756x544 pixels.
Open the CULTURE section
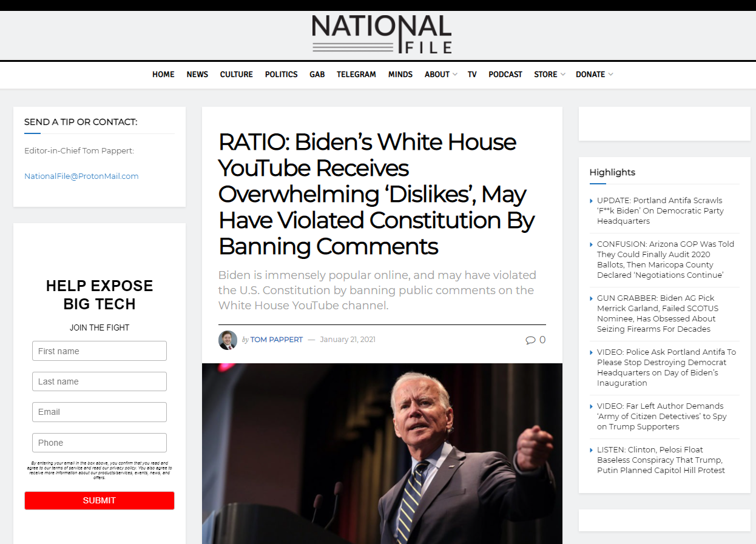click(237, 75)
